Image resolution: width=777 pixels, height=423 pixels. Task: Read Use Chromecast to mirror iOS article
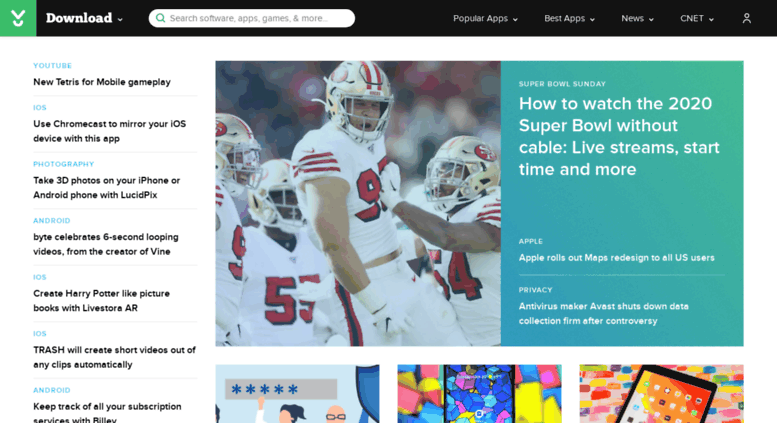(x=110, y=131)
